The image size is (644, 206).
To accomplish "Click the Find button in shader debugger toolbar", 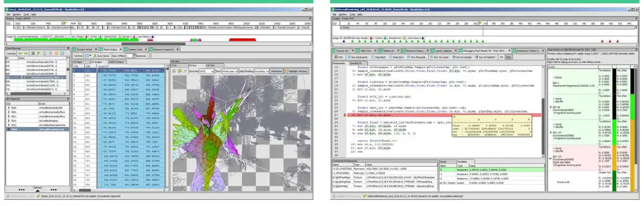I will (339, 57).
